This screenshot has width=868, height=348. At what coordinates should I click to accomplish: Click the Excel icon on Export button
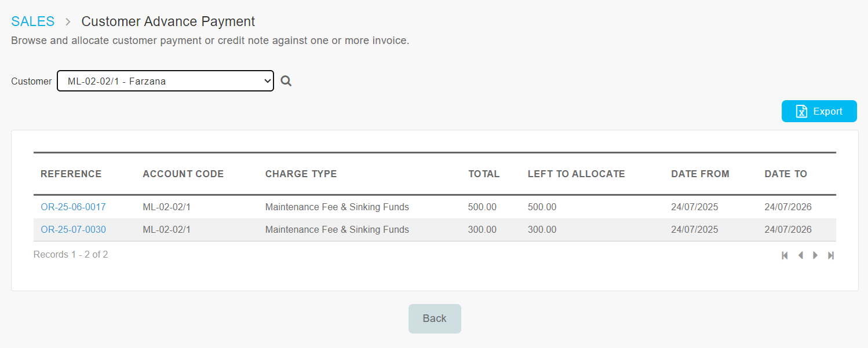click(x=801, y=111)
